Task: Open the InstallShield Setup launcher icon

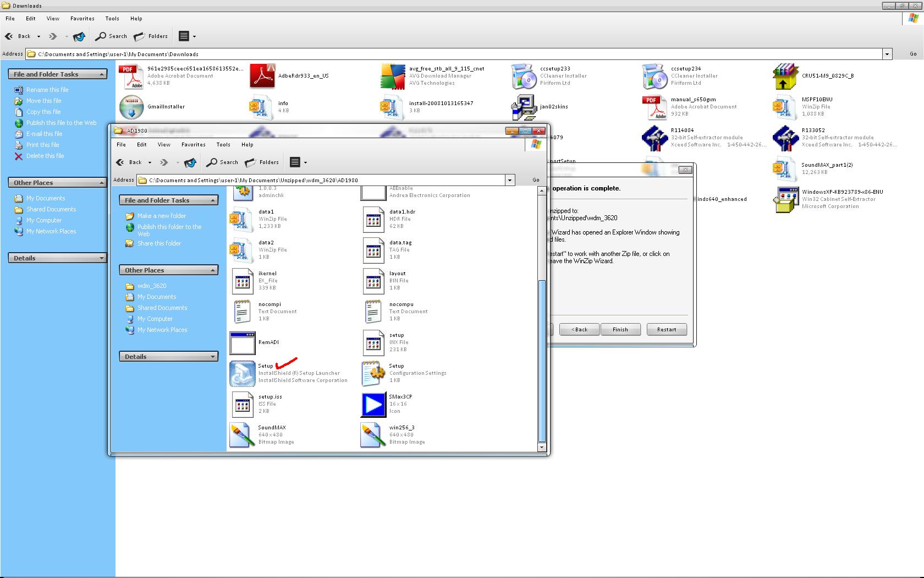Action: (242, 373)
